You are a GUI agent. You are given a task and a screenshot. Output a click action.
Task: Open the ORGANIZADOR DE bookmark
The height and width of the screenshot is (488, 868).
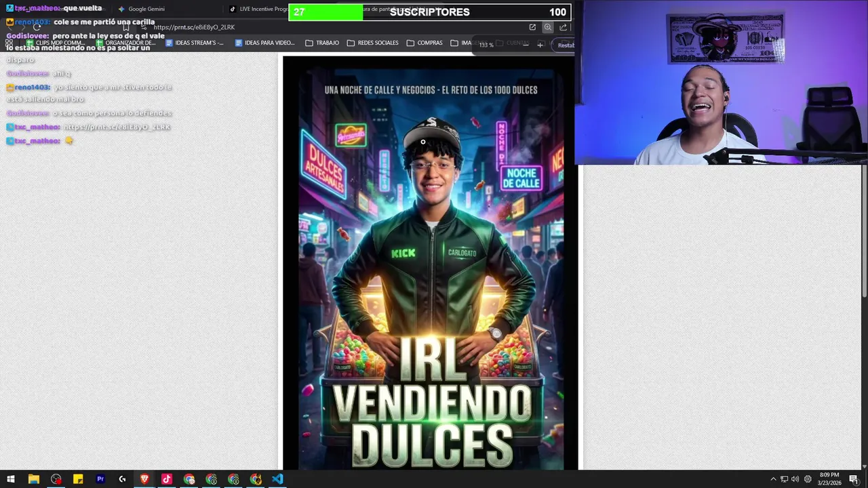[125, 43]
